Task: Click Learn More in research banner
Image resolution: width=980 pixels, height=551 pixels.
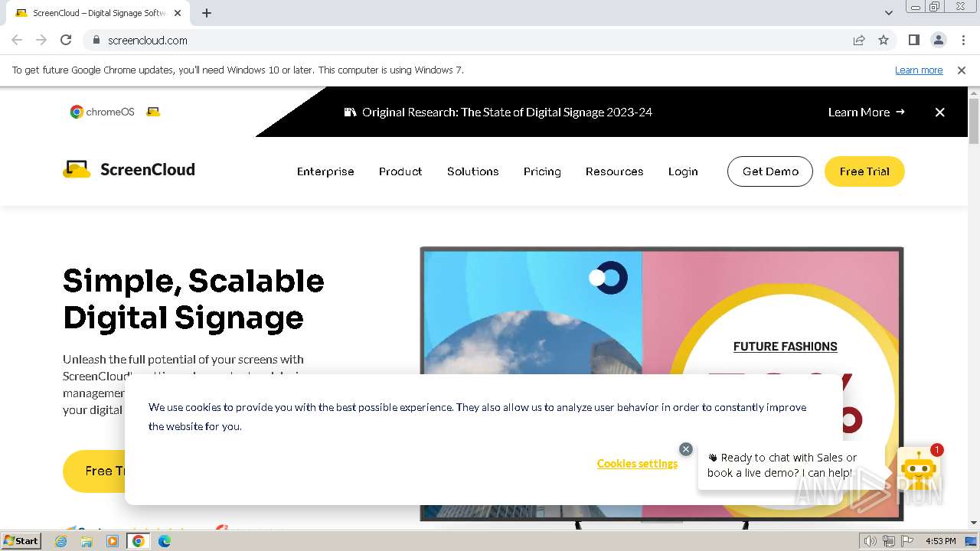Action: click(x=866, y=112)
